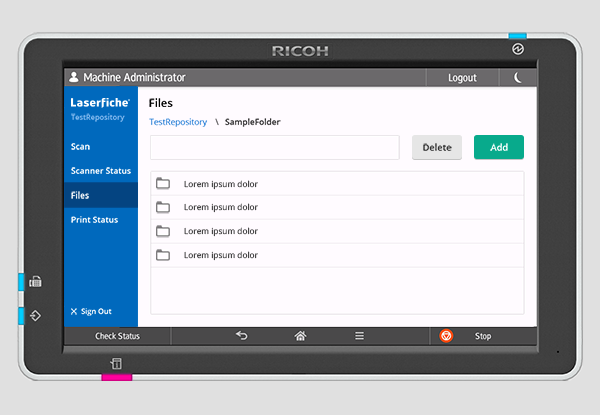Go to the Home screen icon
The image size is (600, 415).
pyautogui.click(x=300, y=336)
